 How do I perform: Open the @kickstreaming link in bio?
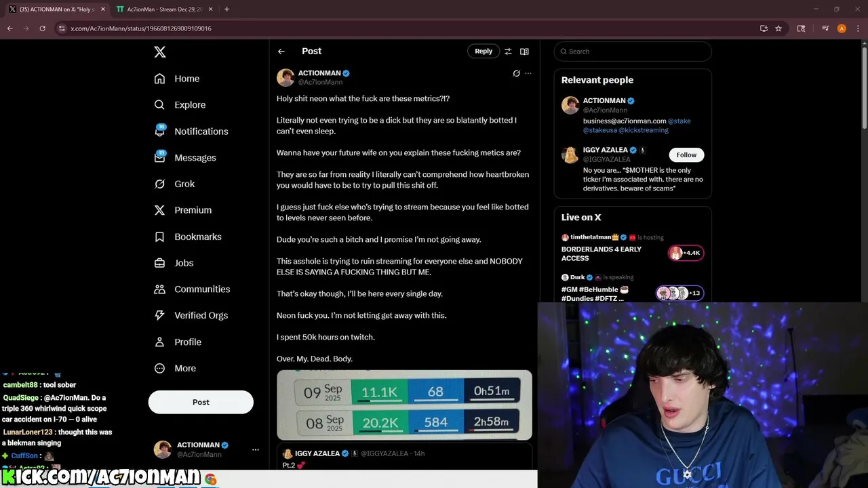pyautogui.click(x=644, y=129)
